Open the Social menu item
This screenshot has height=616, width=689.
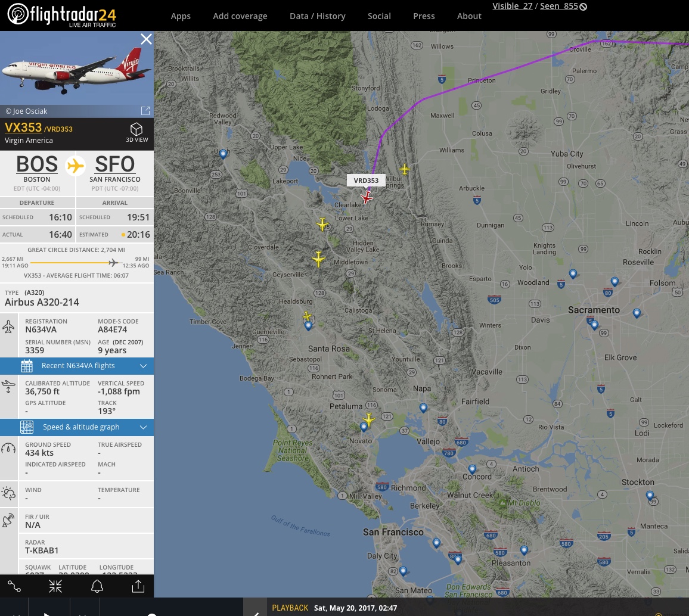coord(379,16)
